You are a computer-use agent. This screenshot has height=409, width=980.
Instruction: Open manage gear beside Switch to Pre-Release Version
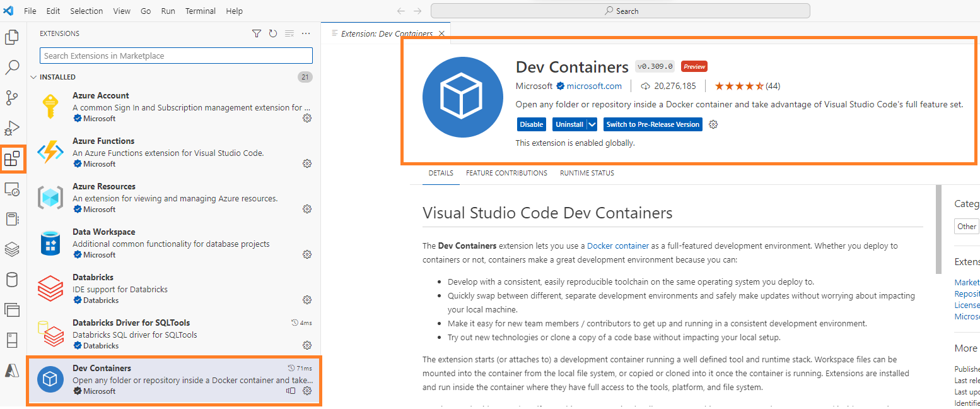(x=713, y=124)
